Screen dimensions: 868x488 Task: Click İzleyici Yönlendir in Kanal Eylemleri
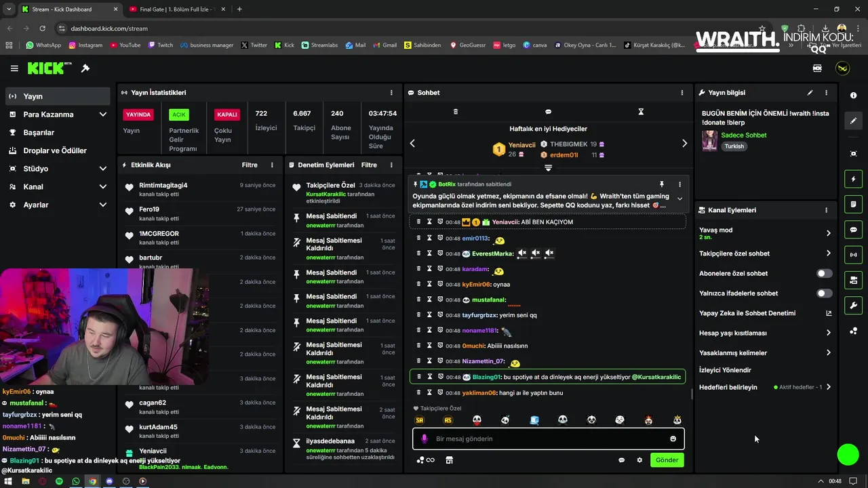click(x=725, y=370)
